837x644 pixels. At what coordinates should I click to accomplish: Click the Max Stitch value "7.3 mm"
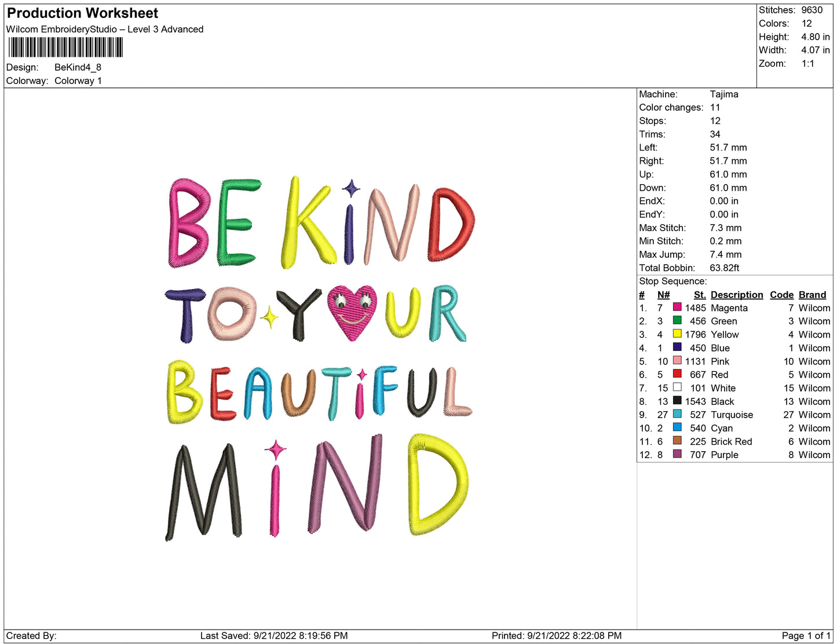coord(725,228)
